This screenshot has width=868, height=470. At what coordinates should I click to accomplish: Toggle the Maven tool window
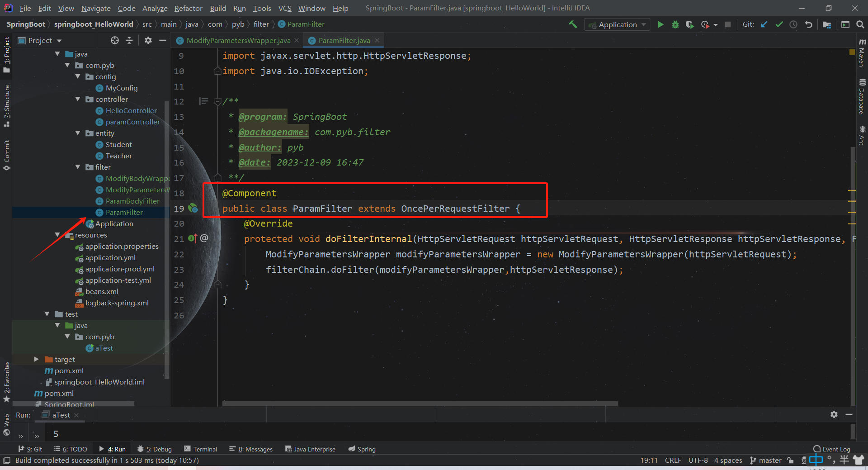862,52
